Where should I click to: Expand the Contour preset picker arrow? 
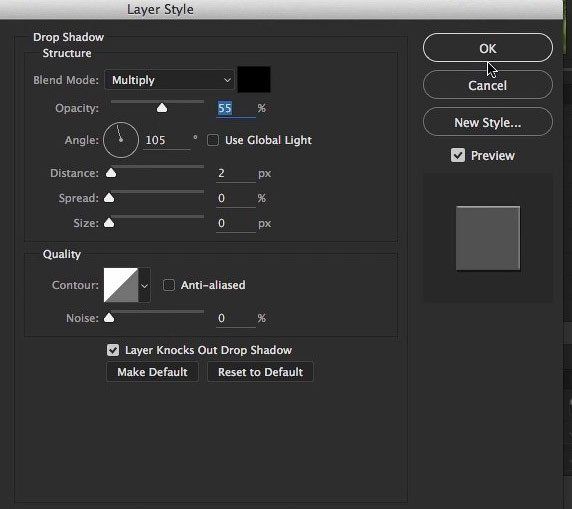pyautogui.click(x=144, y=285)
